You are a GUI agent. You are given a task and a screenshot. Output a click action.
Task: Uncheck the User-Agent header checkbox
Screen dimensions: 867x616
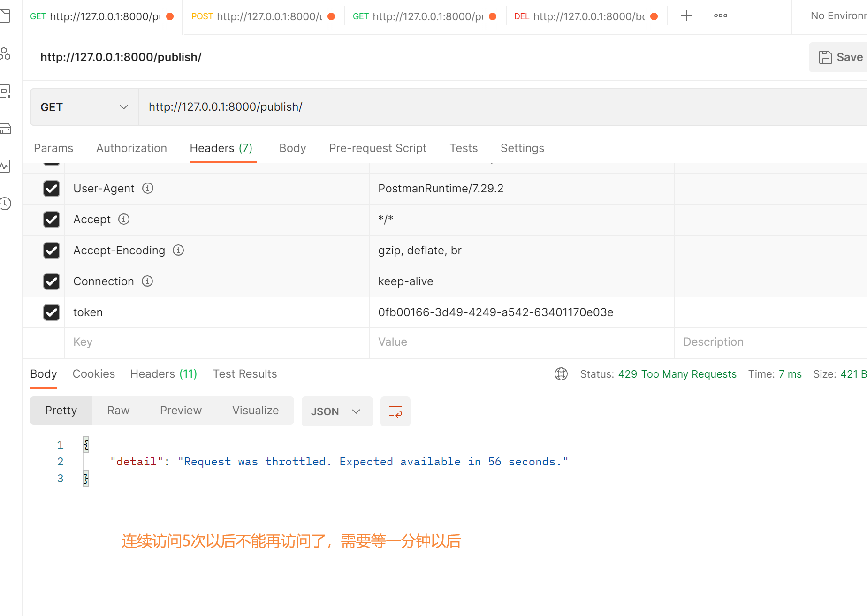click(x=52, y=189)
